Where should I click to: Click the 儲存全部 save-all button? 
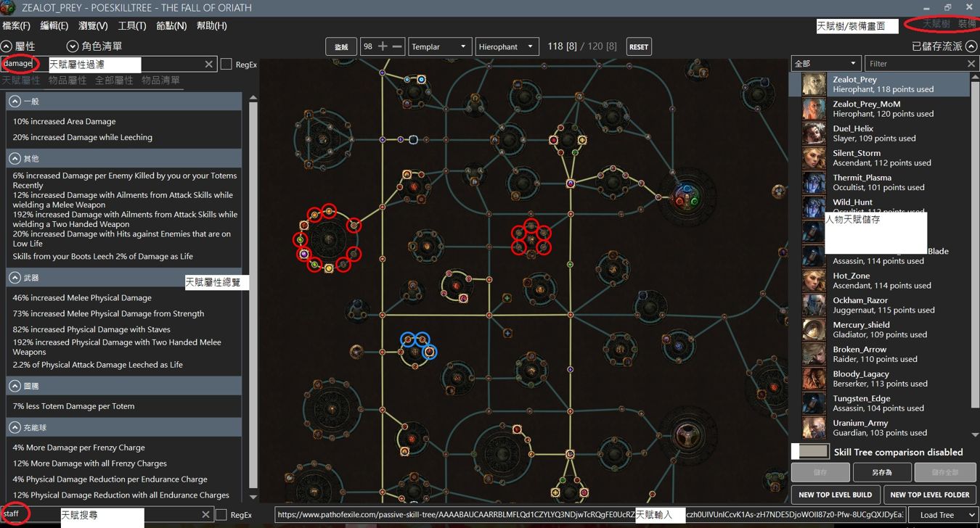coord(944,472)
